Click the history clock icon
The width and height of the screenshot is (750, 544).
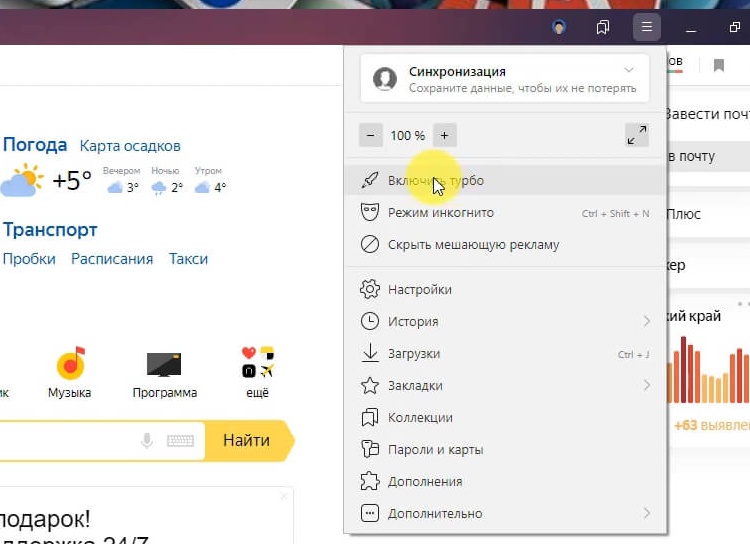click(370, 321)
